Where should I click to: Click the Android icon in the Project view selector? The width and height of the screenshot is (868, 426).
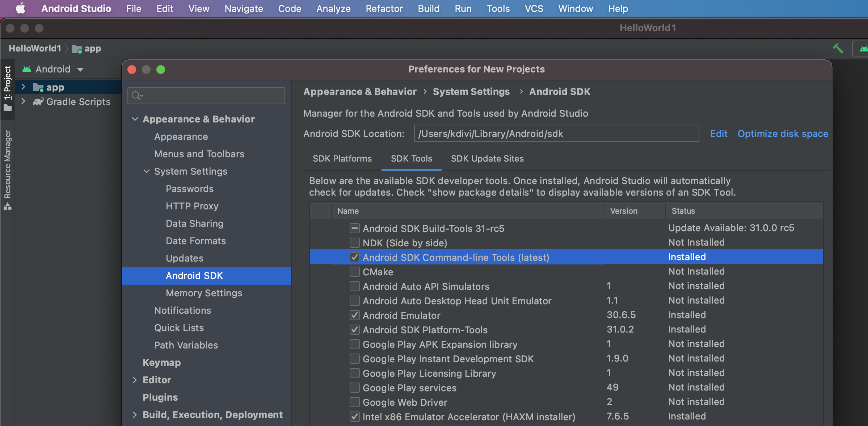point(27,69)
